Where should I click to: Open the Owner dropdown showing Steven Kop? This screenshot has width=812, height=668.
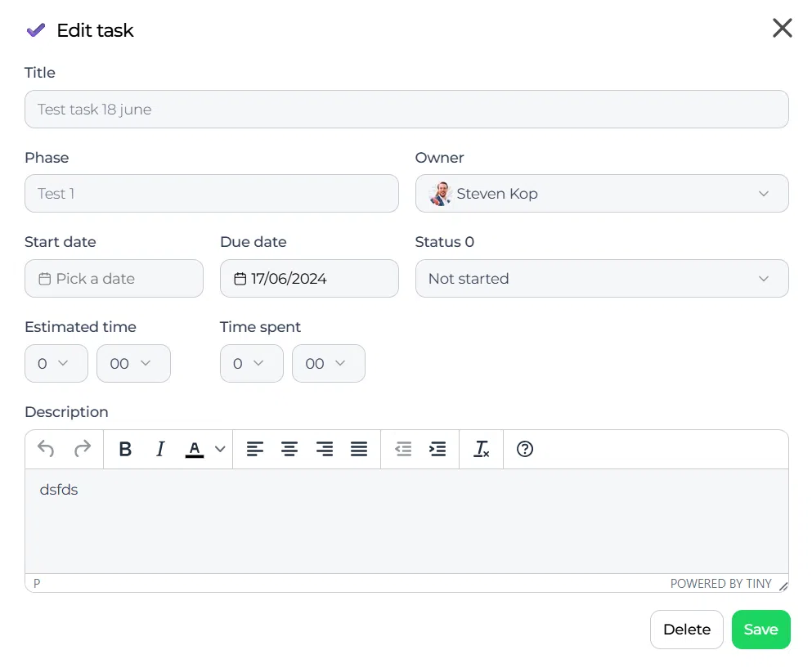[x=602, y=194]
